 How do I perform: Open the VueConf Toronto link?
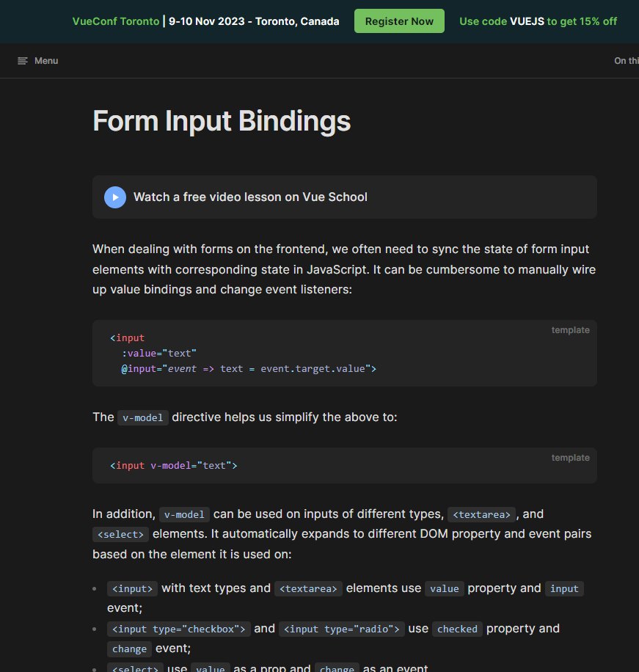pyautogui.click(x=116, y=21)
